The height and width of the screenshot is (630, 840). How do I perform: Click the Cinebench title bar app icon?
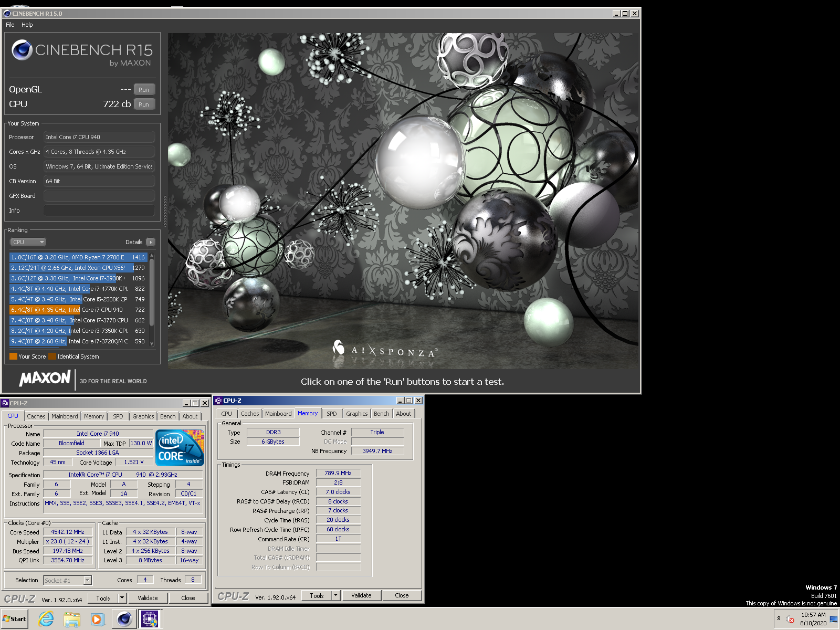7,14
